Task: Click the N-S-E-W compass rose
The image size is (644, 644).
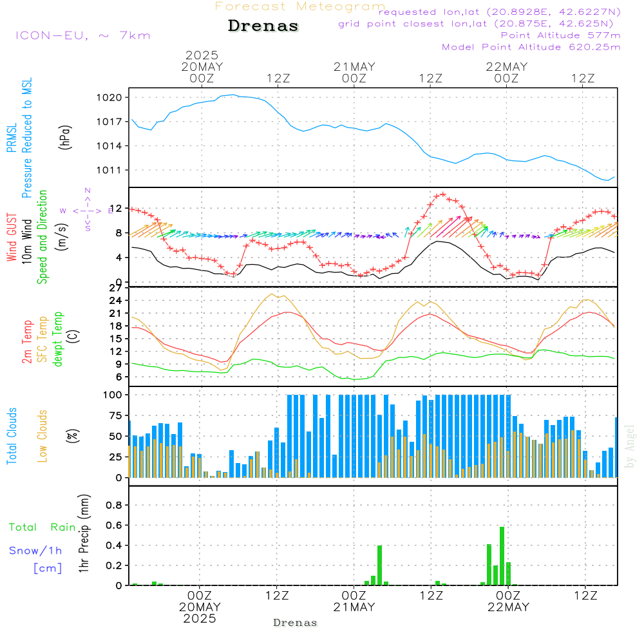Action: click(x=88, y=211)
